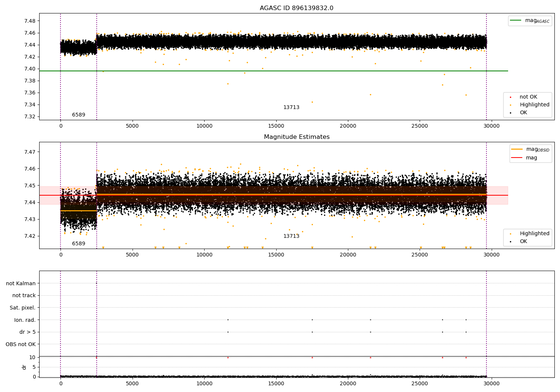Image resolution: width=560 pixels, height=392 pixels.
Task: Click the "not Kalman" row label
Action: pos(21,284)
